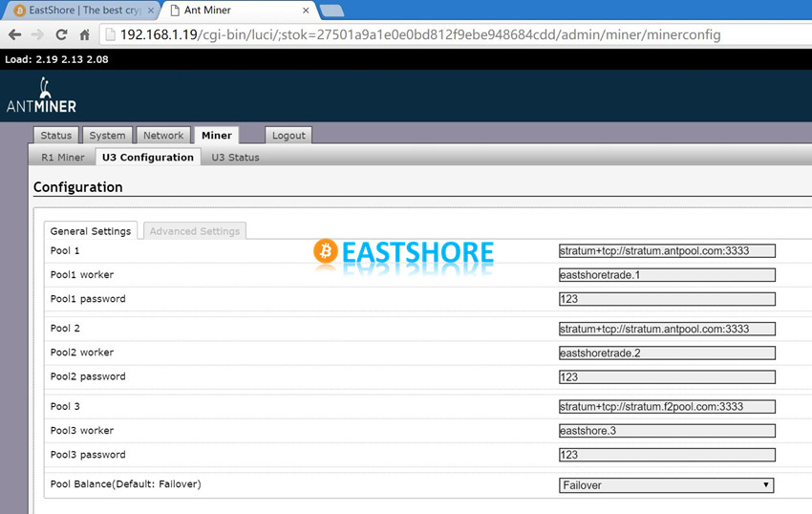Click the browser Forward arrow
This screenshot has height=514, width=812.
pyautogui.click(x=37, y=34)
